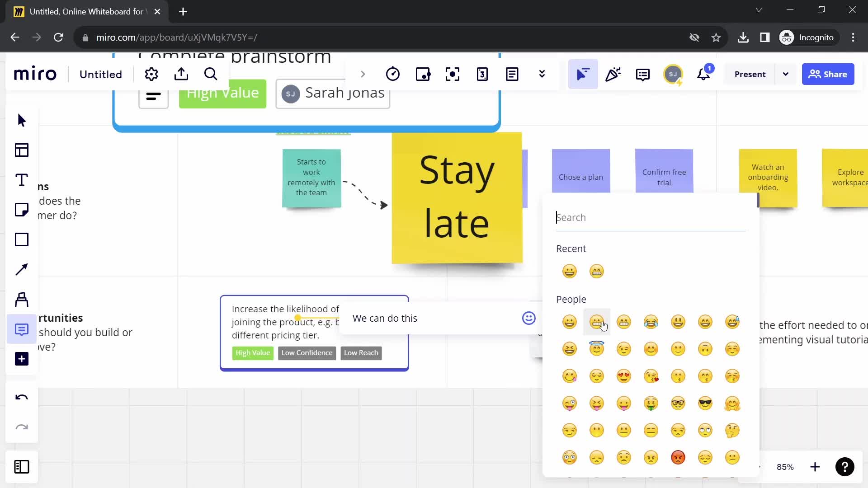Click the 85% zoom level
The width and height of the screenshot is (868, 488).
(x=785, y=467)
